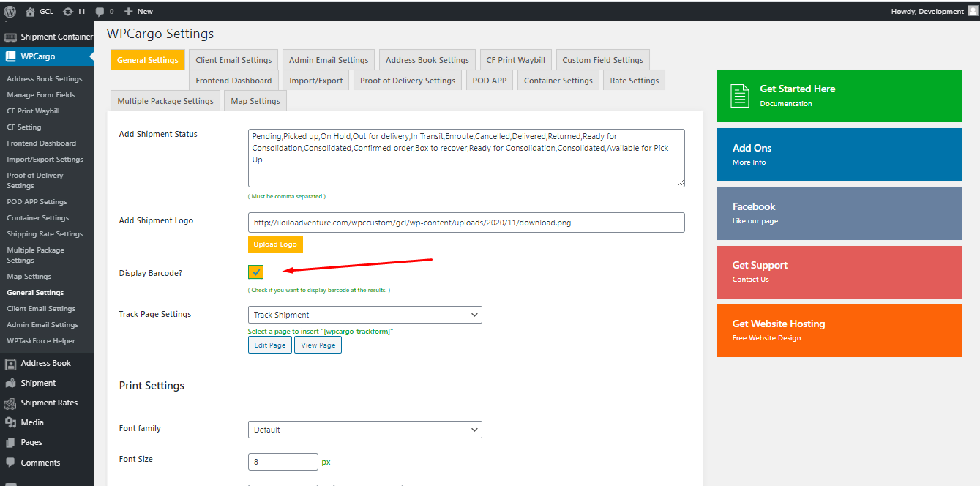Open the comments bubble in admin bar

pyautogui.click(x=100, y=12)
